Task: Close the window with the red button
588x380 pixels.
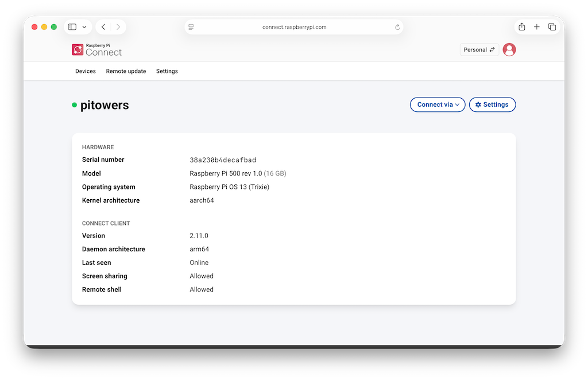Action: click(x=34, y=27)
